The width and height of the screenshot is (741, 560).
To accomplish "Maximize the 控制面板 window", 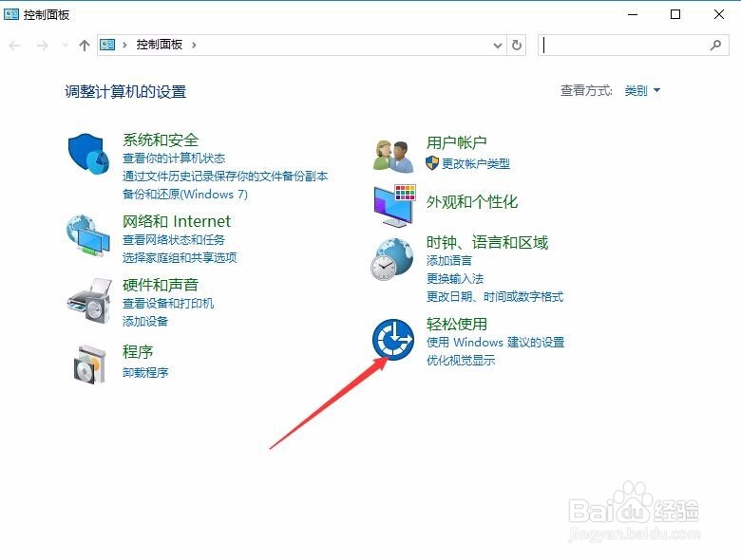I will (675, 14).
